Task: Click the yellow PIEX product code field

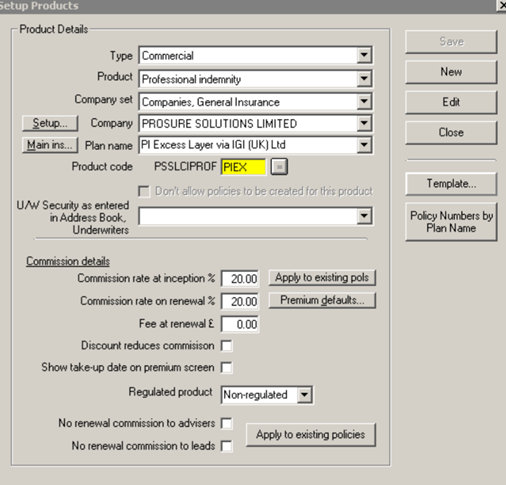Action: tap(243, 167)
